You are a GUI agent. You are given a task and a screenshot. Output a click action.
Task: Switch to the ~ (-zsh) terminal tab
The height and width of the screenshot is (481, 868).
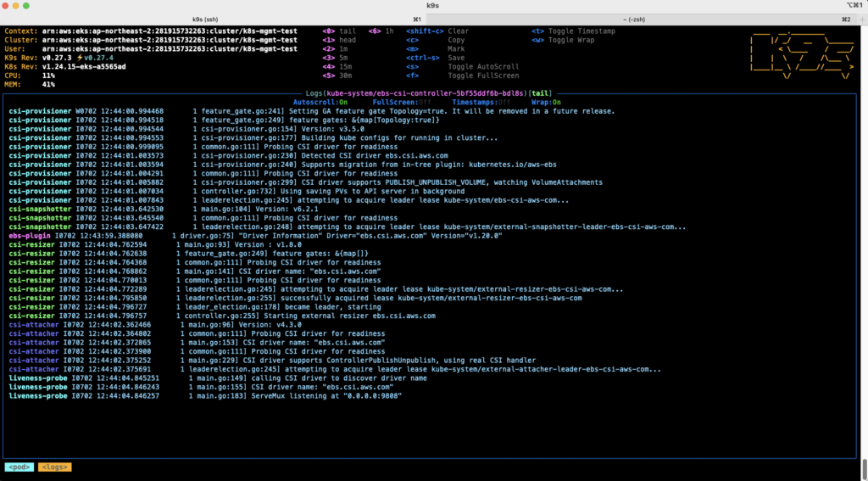point(641,19)
